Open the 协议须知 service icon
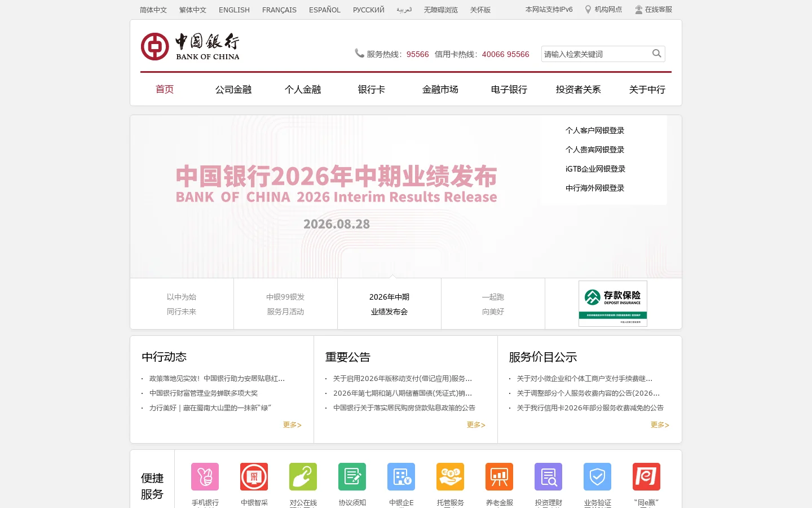Screen dimensions: 812x508 coord(352,477)
